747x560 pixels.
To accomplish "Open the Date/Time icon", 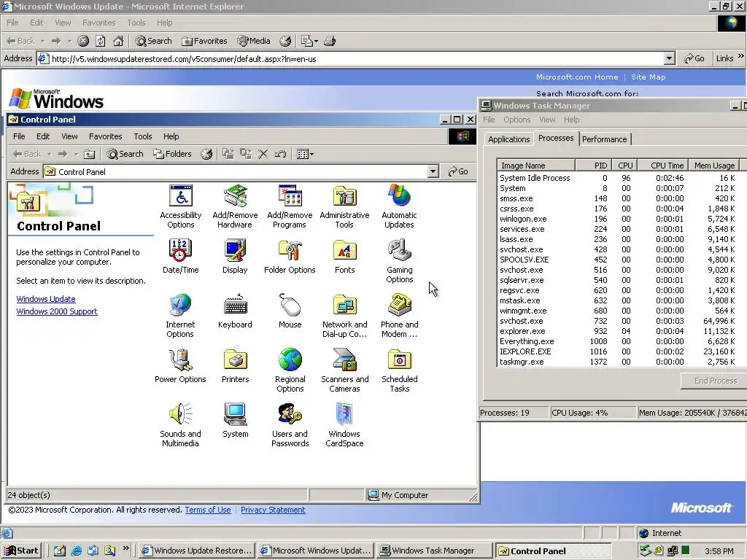I will [180, 257].
